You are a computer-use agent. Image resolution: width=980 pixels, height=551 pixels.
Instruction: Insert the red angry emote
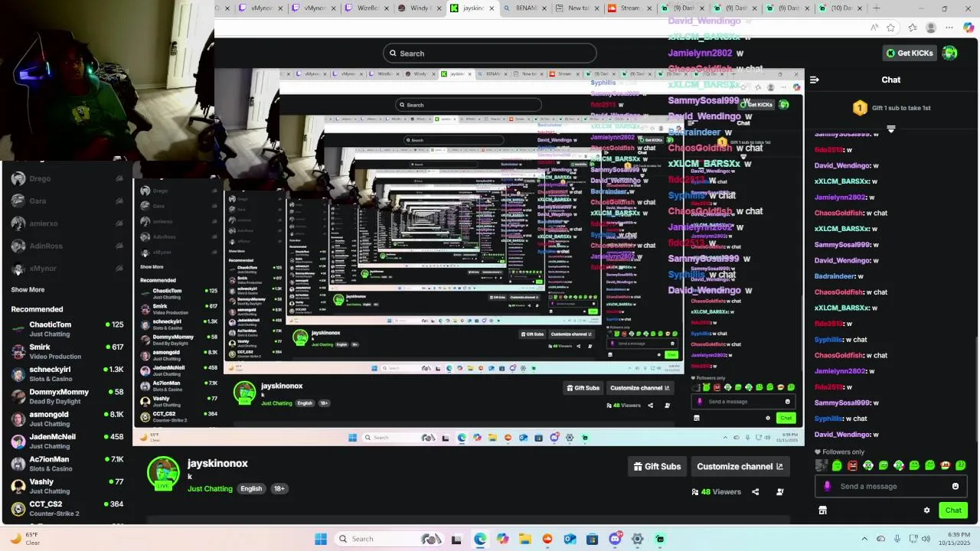(852, 465)
